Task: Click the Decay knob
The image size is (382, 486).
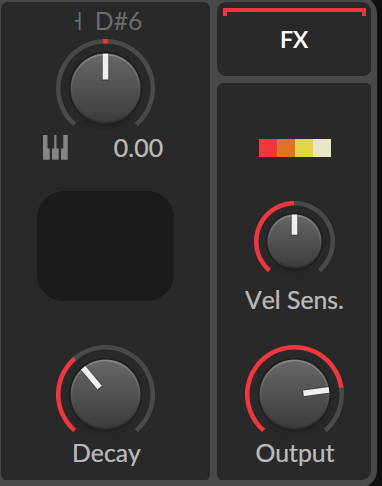Action: pos(105,394)
